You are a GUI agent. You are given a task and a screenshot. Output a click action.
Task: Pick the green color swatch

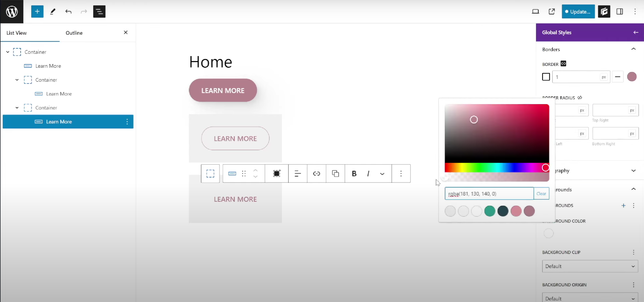tap(489, 211)
